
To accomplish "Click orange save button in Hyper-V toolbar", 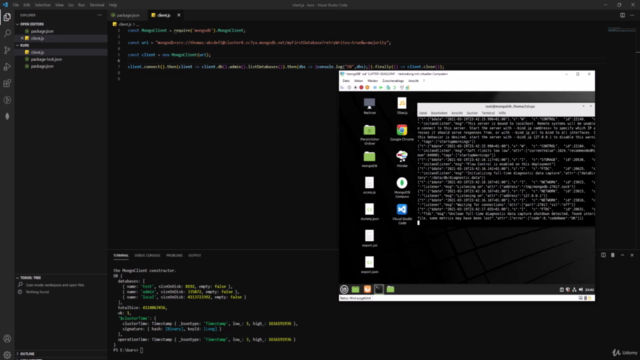I will (367, 87).
